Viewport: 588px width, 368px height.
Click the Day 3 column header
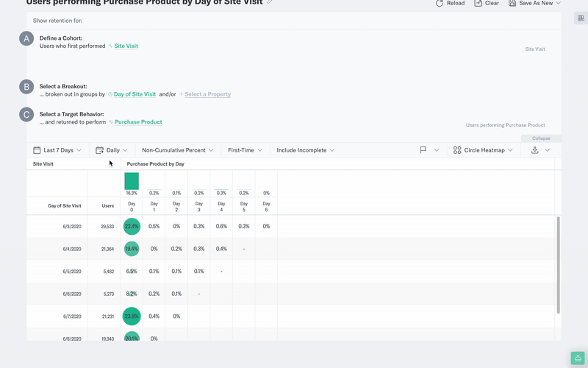coord(198,207)
